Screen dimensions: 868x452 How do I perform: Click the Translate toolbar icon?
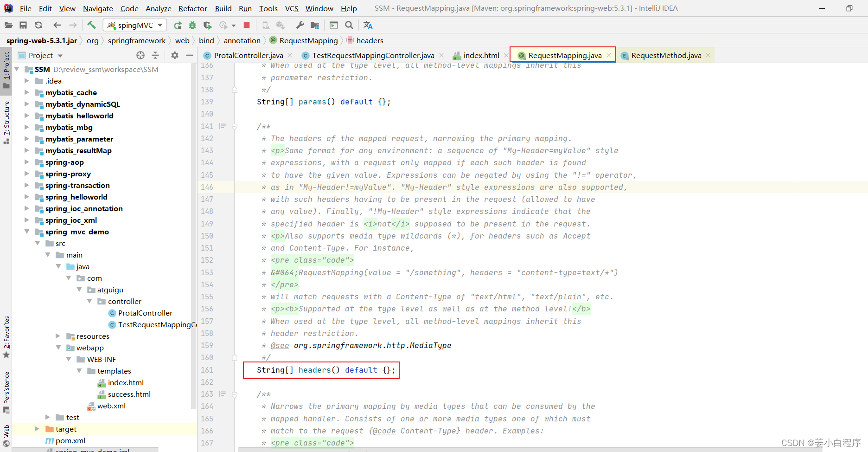coord(368,25)
